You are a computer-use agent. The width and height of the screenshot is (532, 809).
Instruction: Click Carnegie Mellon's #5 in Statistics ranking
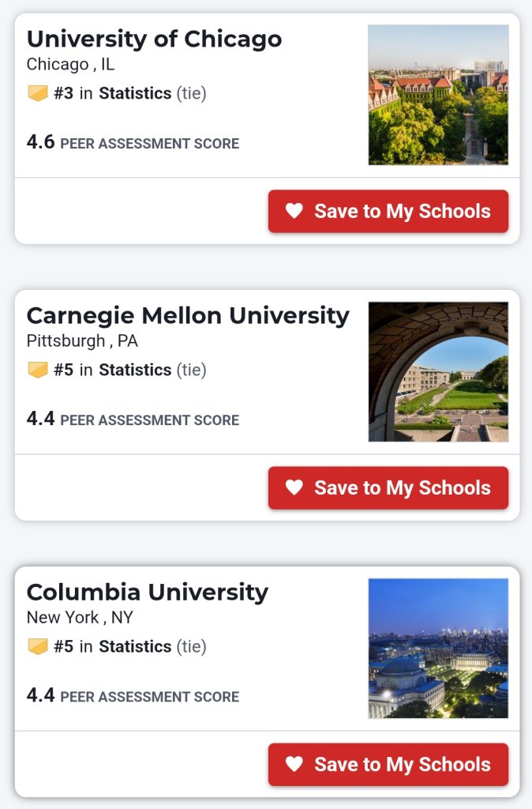[x=113, y=370]
